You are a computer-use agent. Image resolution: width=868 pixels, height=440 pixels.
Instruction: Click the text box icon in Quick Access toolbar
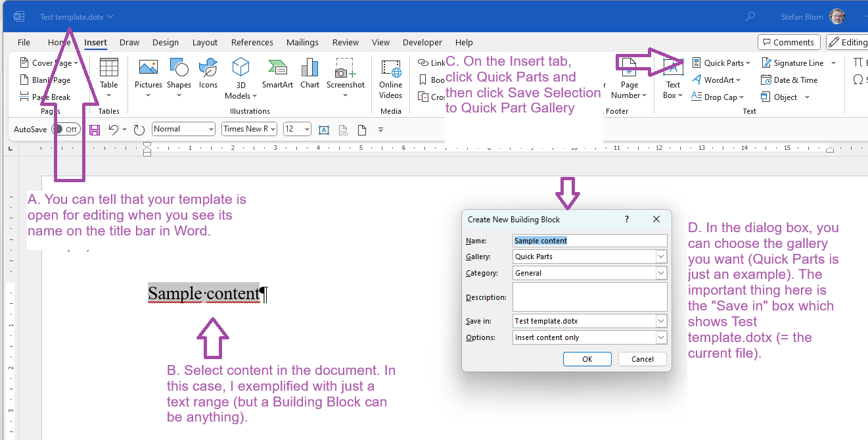324,130
